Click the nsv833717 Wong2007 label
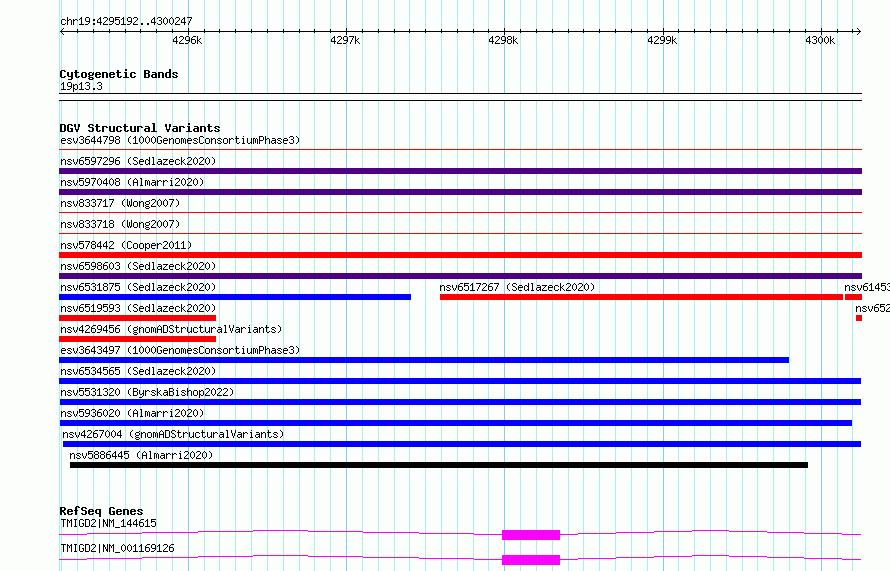The height and width of the screenshot is (571, 890). (x=120, y=203)
